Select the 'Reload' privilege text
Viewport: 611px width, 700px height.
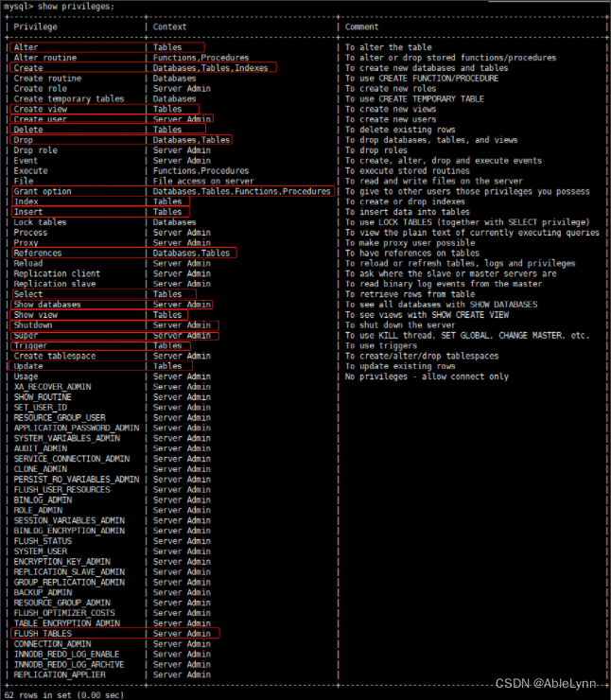click(x=27, y=263)
